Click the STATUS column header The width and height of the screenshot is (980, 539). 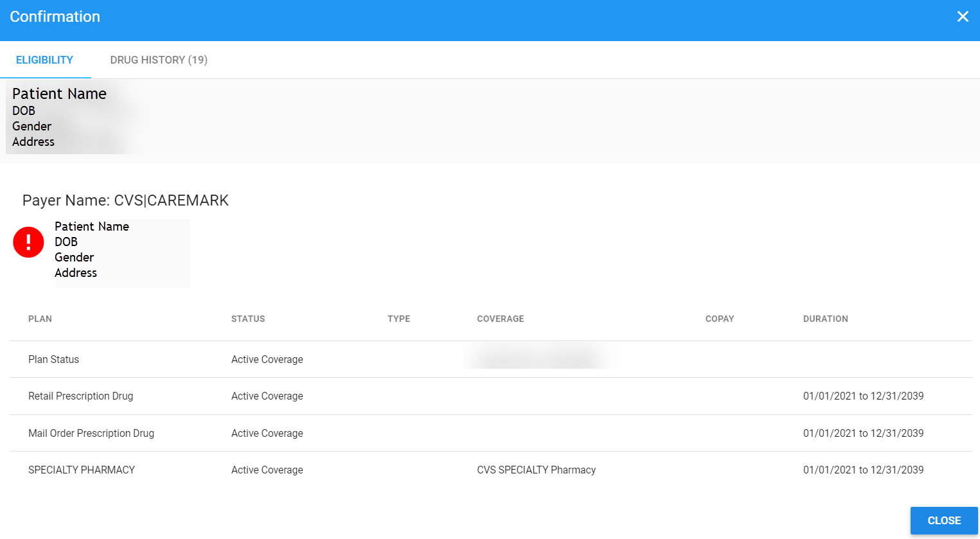pos(248,319)
